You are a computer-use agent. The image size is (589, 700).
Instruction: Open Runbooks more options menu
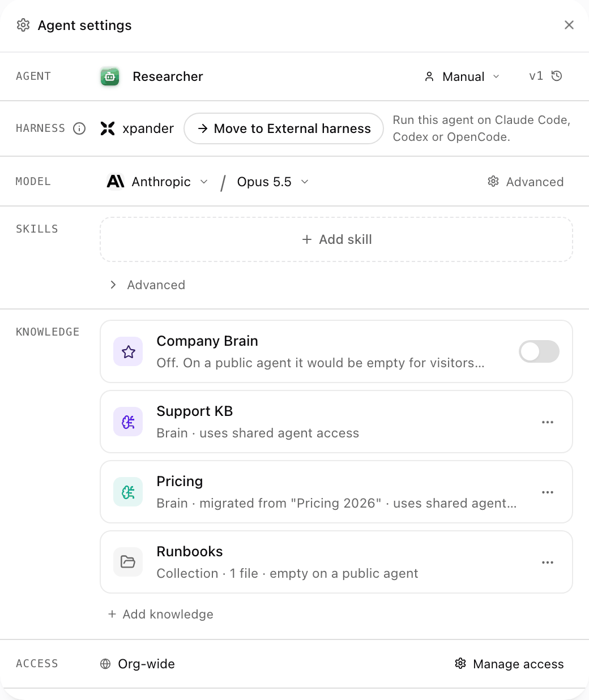tap(548, 562)
